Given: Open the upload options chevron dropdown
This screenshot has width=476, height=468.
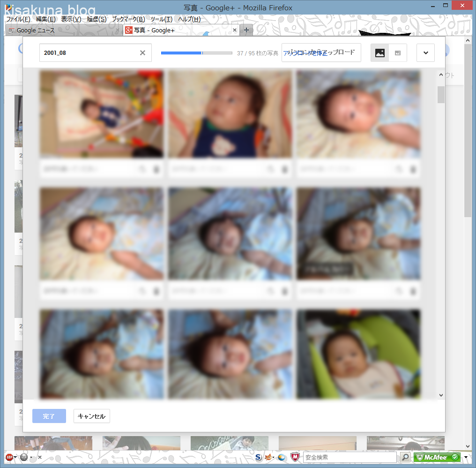Looking at the screenshot, I should tap(425, 53).
